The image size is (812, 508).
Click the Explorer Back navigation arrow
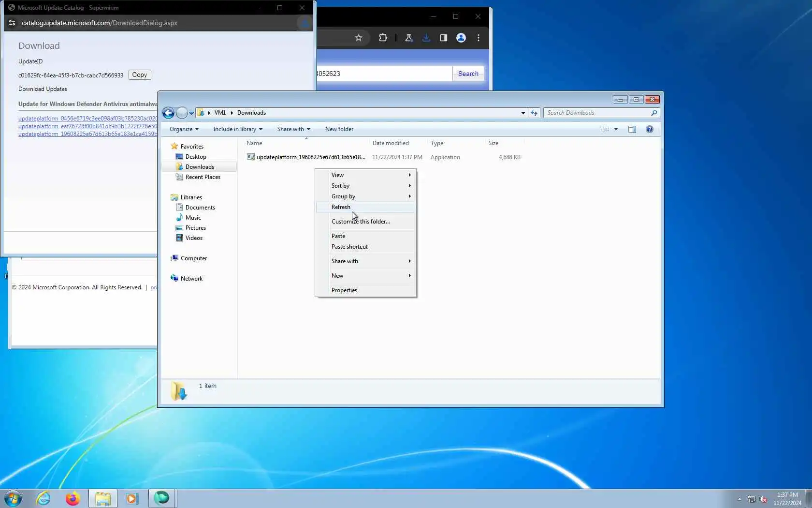tap(168, 113)
